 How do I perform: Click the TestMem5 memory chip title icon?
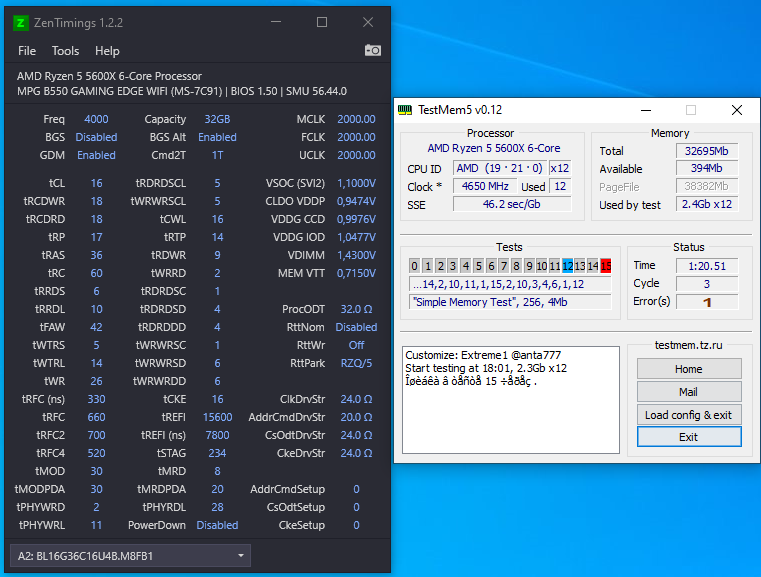tap(405, 110)
